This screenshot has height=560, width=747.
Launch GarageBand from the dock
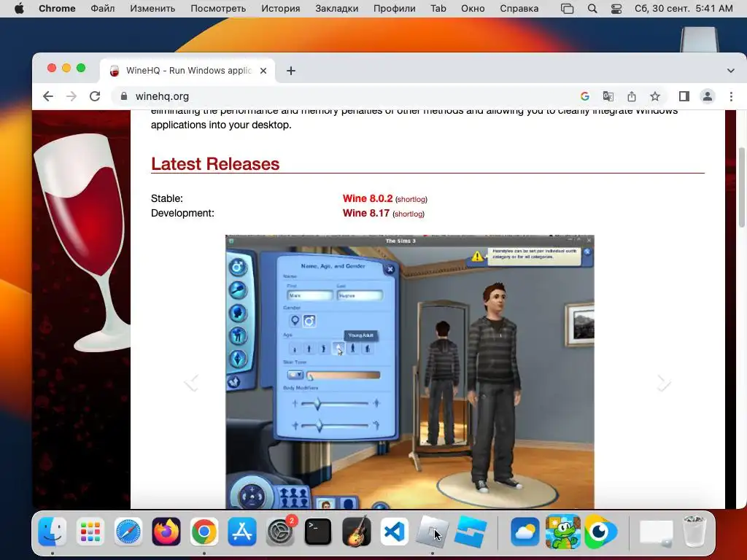[x=356, y=532]
